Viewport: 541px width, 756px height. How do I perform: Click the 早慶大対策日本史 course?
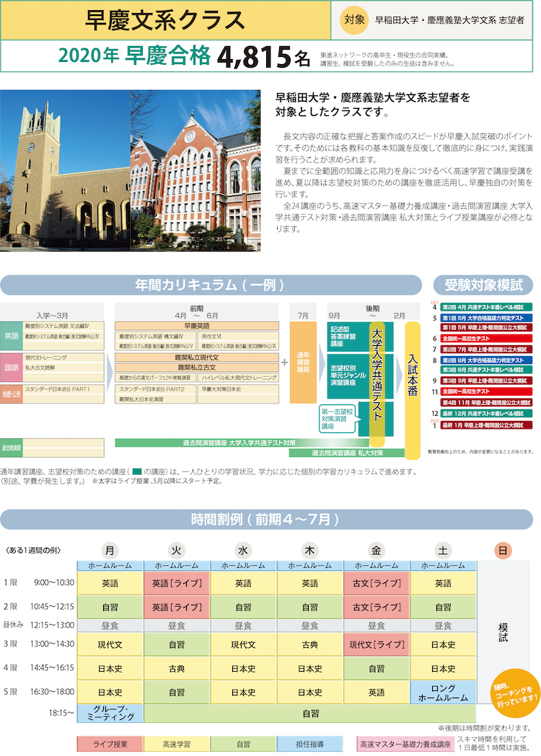click(239, 389)
